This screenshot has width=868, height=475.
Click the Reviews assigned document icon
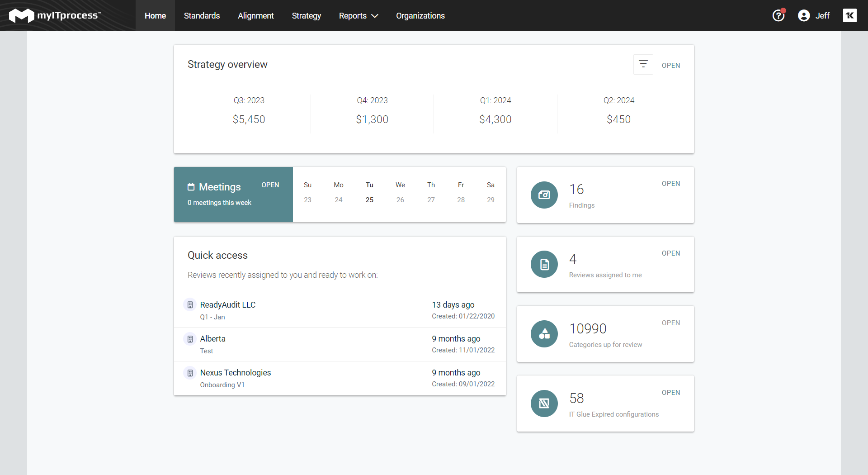[x=544, y=264]
